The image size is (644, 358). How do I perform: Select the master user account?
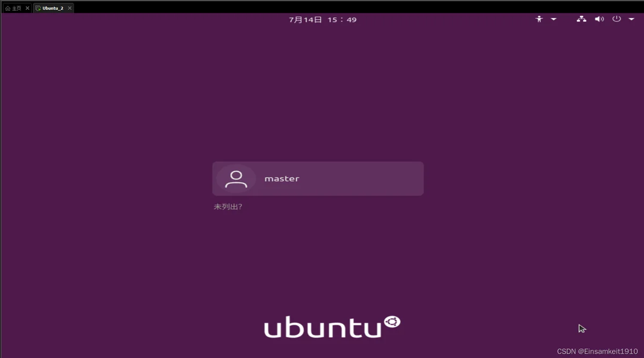(x=318, y=179)
